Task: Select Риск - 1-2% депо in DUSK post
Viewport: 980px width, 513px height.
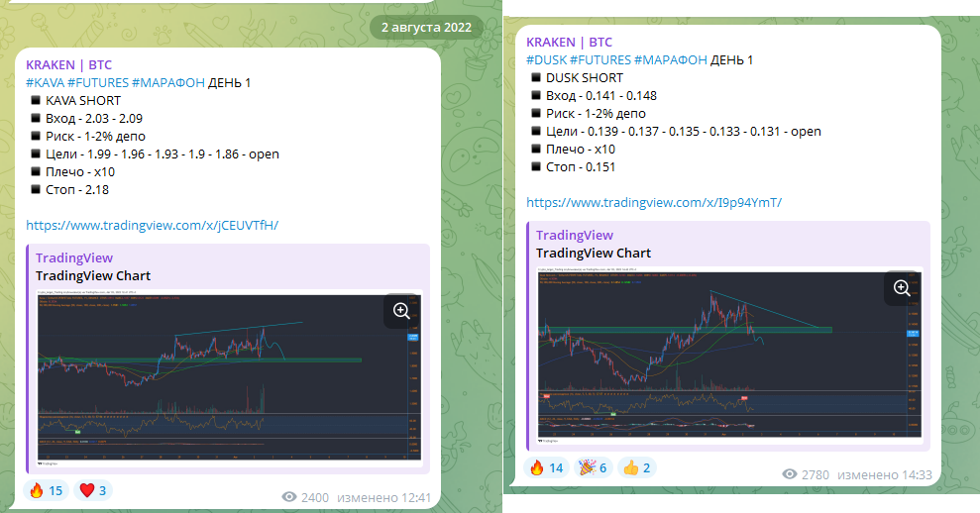Action: (596, 114)
